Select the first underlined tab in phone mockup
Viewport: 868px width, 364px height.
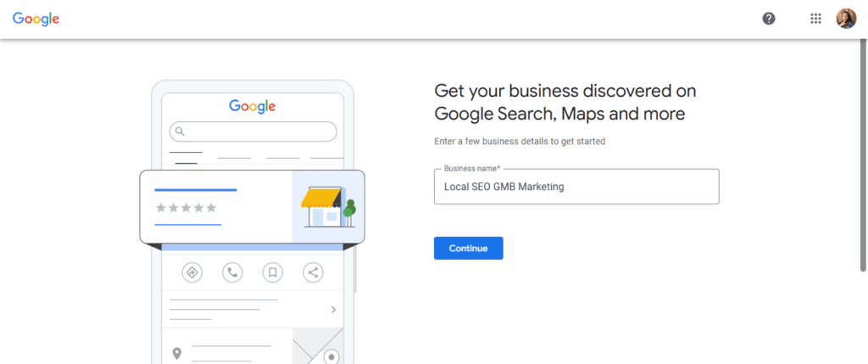click(186, 155)
